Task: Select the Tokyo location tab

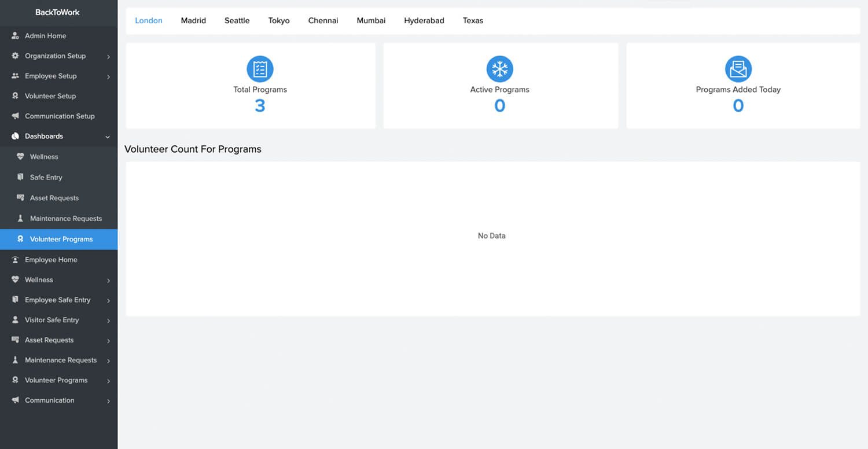Action: click(279, 21)
